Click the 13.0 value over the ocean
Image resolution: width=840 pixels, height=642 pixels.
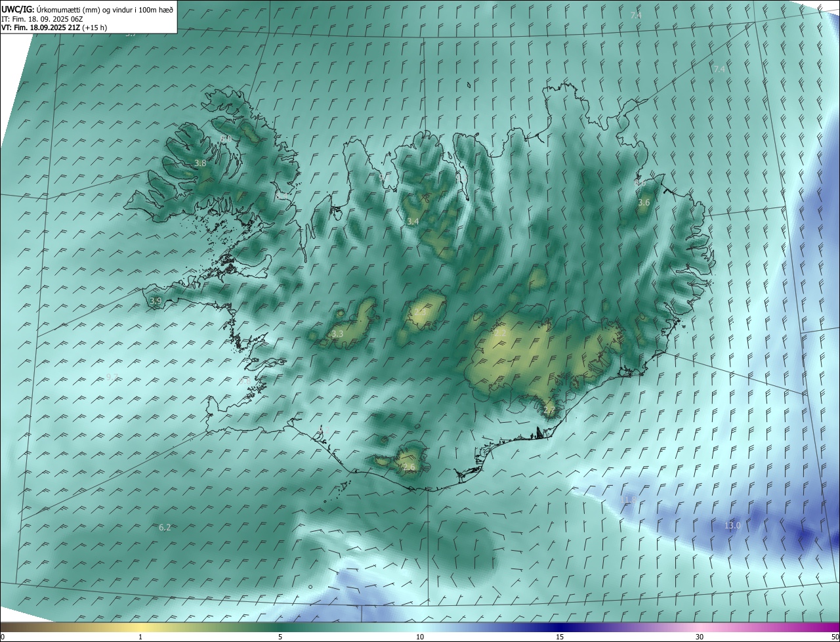coord(732,525)
